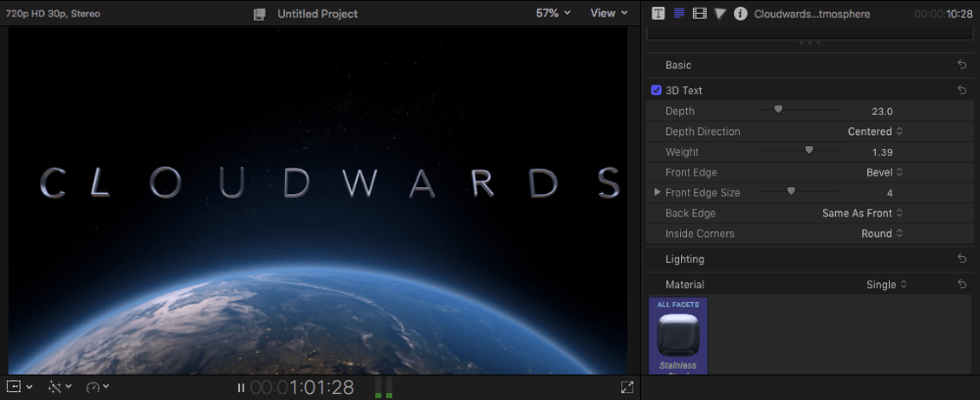This screenshot has height=400, width=980.
Task: Open the 57% zoom level menu
Action: click(553, 13)
